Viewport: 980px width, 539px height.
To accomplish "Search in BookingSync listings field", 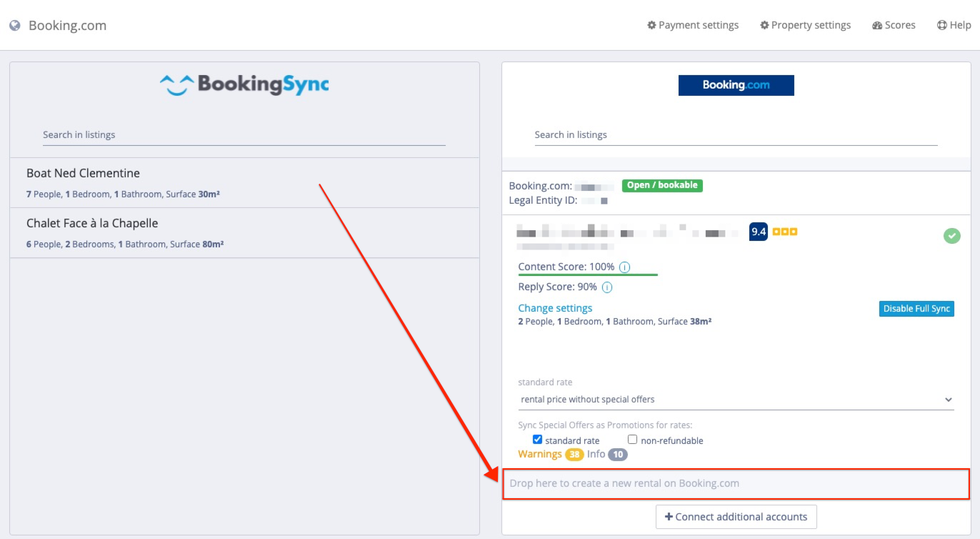I will [x=244, y=134].
